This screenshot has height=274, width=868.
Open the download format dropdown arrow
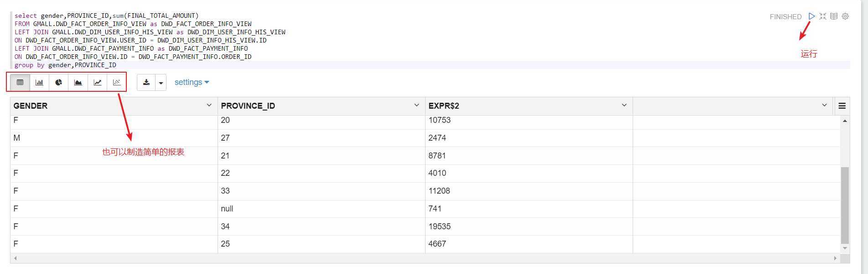click(161, 83)
